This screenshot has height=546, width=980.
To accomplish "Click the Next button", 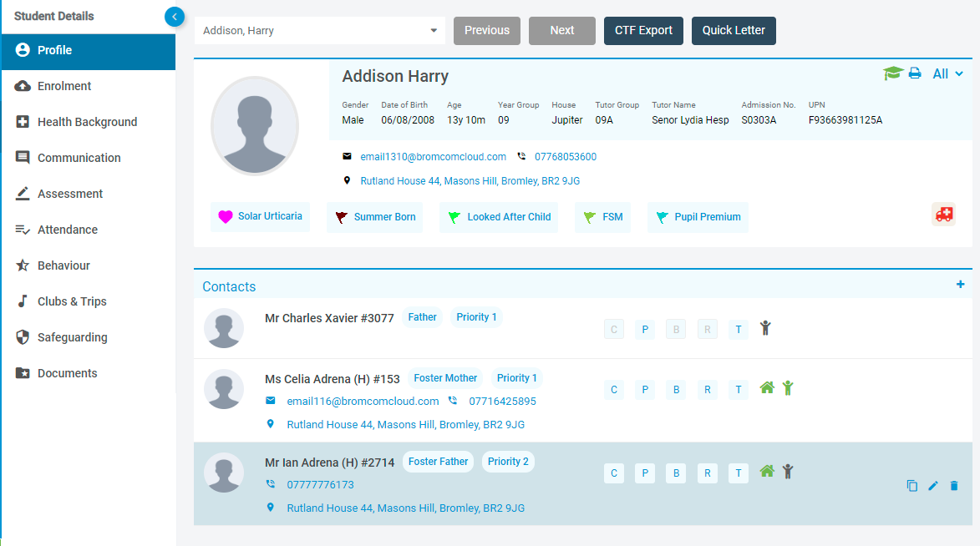I will (561, 30).
